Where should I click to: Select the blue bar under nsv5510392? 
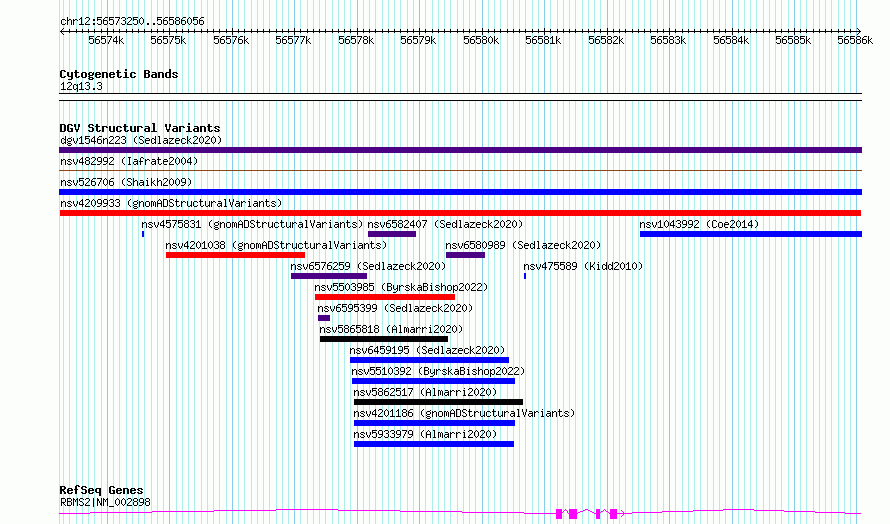click(433, 381)
